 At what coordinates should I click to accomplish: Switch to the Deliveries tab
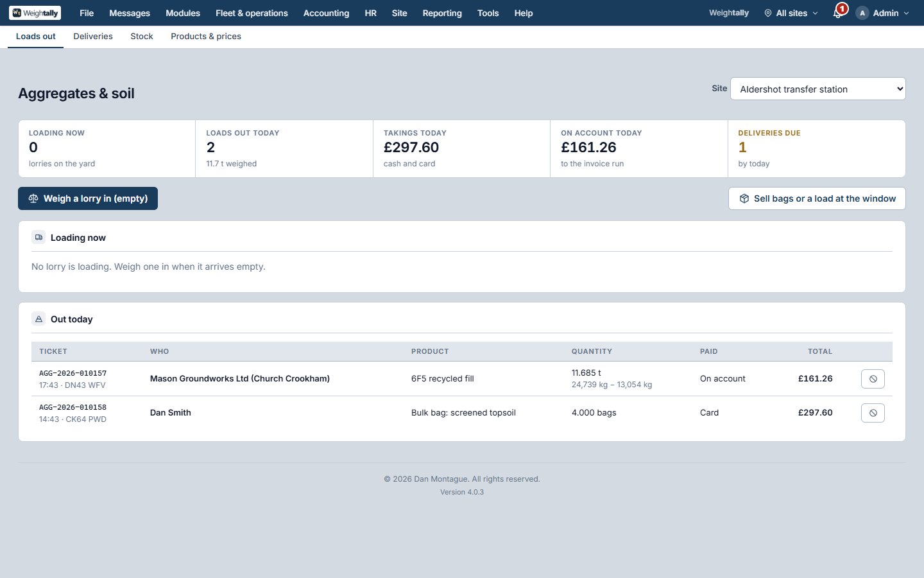point(93,37)
